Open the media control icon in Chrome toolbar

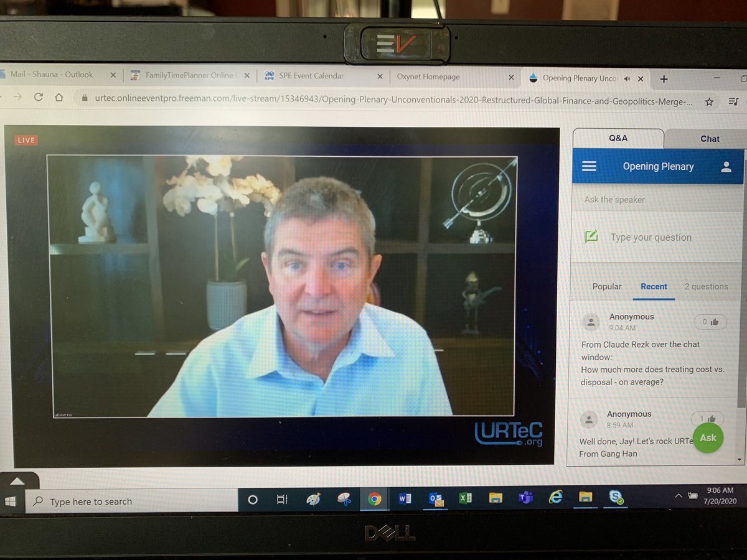coord(735,101)
